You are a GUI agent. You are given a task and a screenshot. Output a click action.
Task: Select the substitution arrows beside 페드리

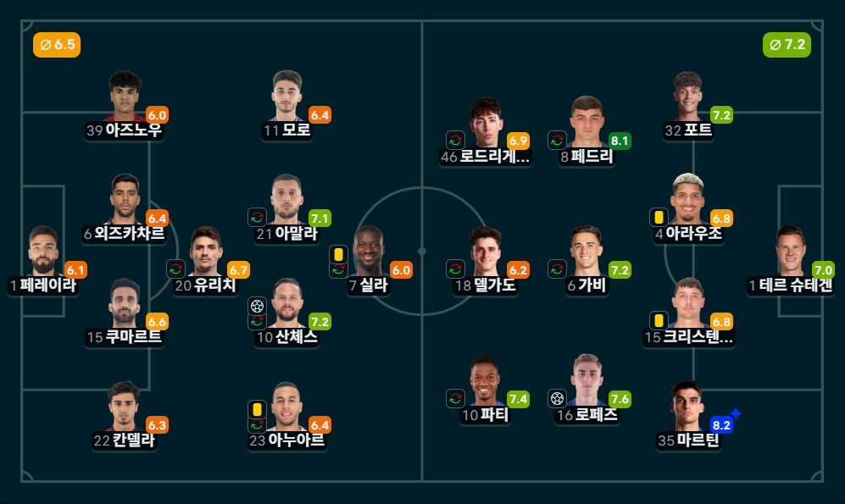coord(556,141)
